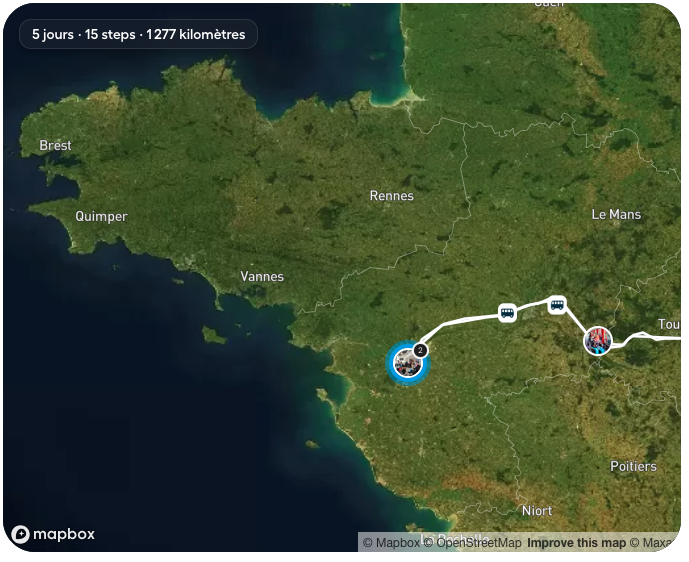Click the partially visible Tours label
689x562 pixels.
click(x=669, y=324)
